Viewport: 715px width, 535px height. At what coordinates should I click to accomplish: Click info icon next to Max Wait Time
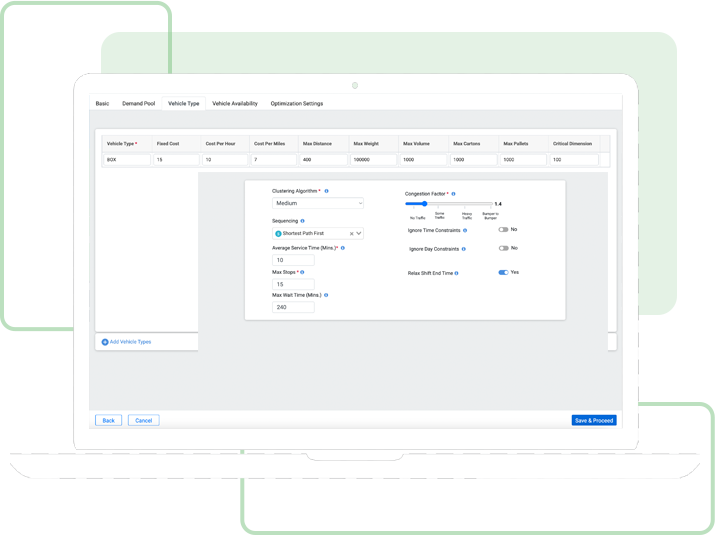326,295
